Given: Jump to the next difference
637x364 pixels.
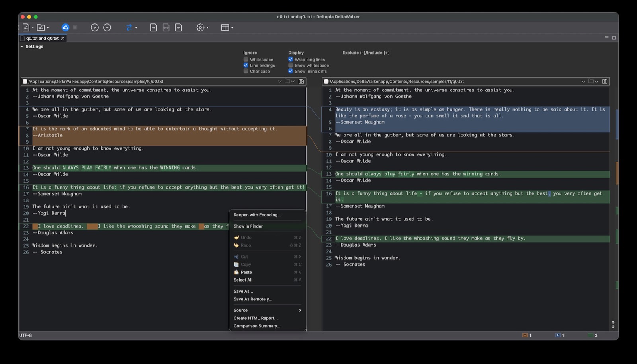Looking at the screenshot, I should pyautogui.click(x=94, y=27).
